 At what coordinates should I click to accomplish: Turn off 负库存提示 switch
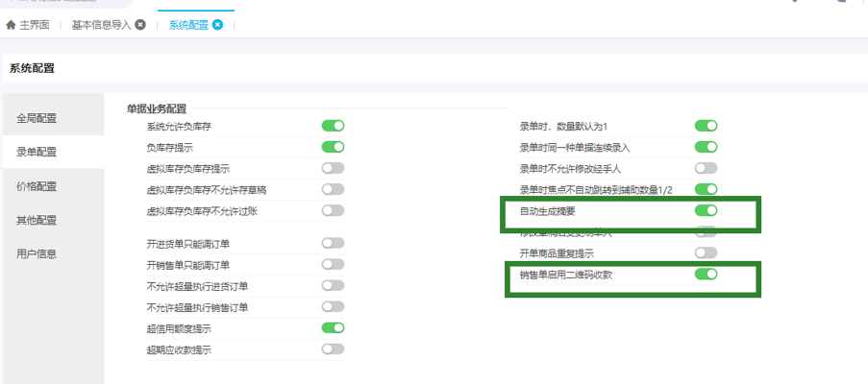pyautogui.click(x=333, y=147)
